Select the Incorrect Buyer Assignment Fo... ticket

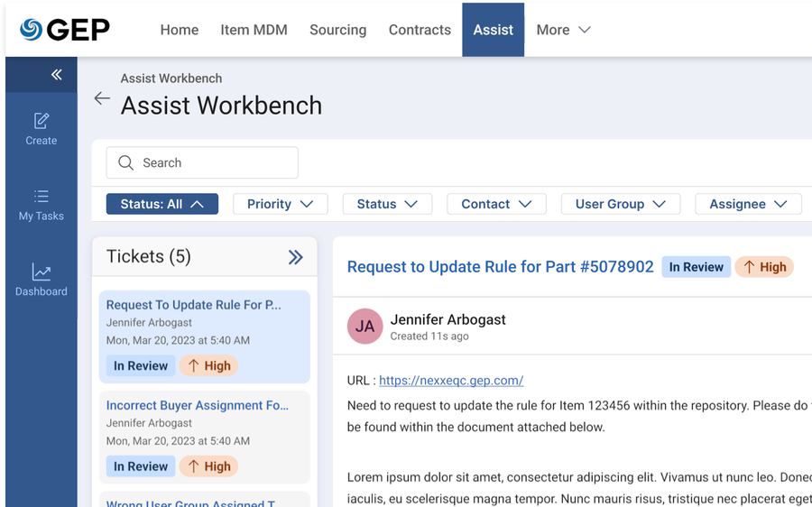pyautogui.click(x=205, y=438)
